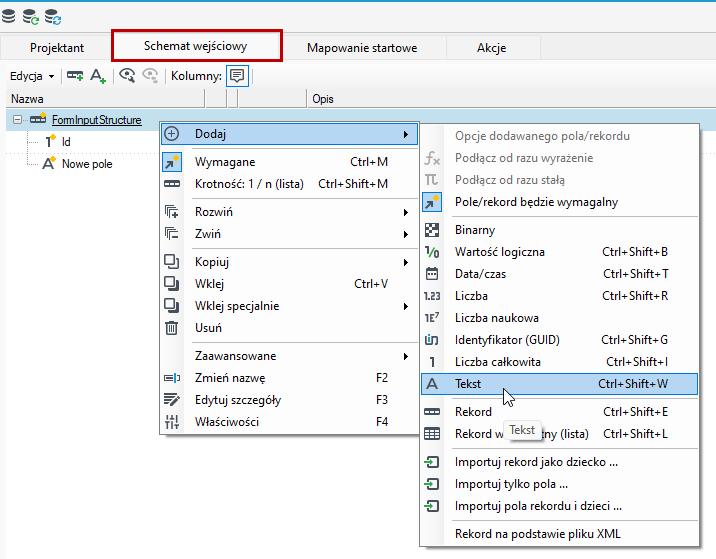Click the greyed-out eye search icon
This screenshot has height=559, width=716.
coord(150,75)
